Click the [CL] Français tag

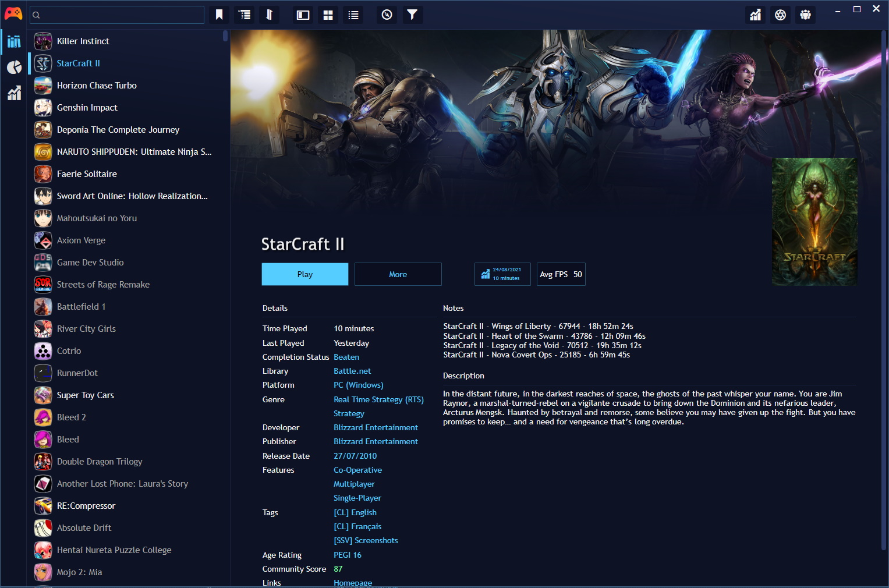pos(357,526)
